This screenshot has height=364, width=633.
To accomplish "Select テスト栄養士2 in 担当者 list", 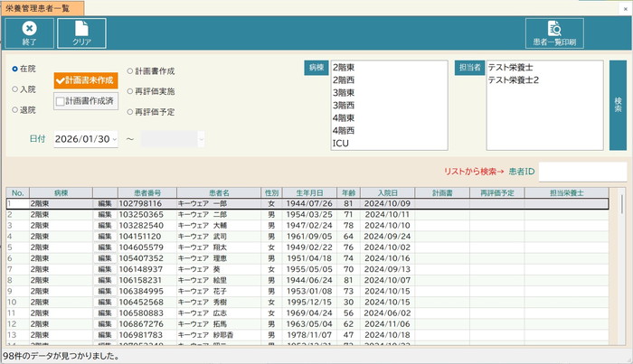I will click(x=513, y=79).
